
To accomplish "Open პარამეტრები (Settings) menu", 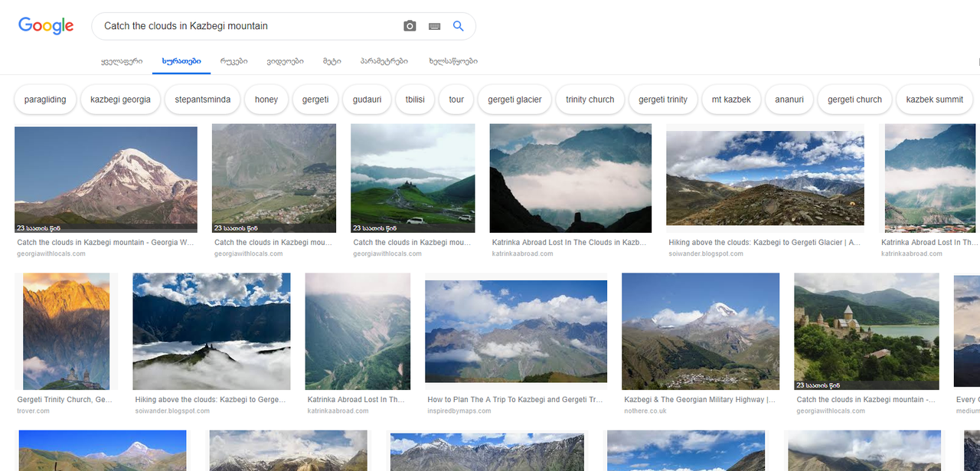I will pos(384,61).
